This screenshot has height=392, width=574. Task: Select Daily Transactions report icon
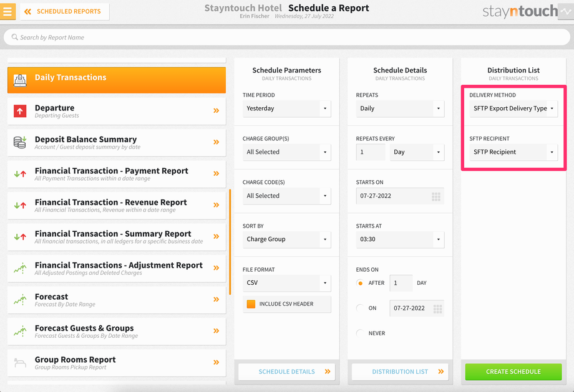tap(20, 80)
